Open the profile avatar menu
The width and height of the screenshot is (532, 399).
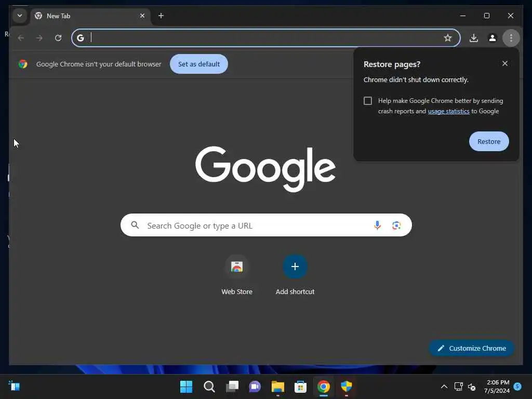point(493,38)
